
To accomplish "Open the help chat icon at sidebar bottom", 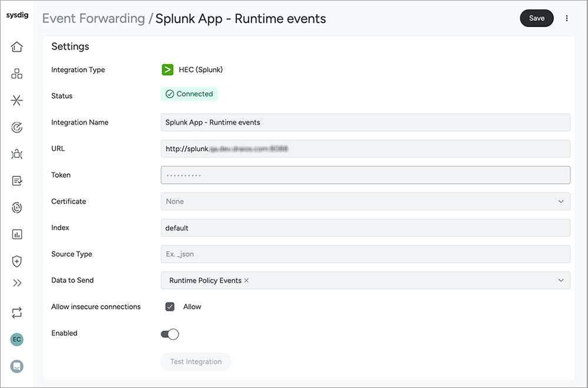I will (x=17, y=366).
